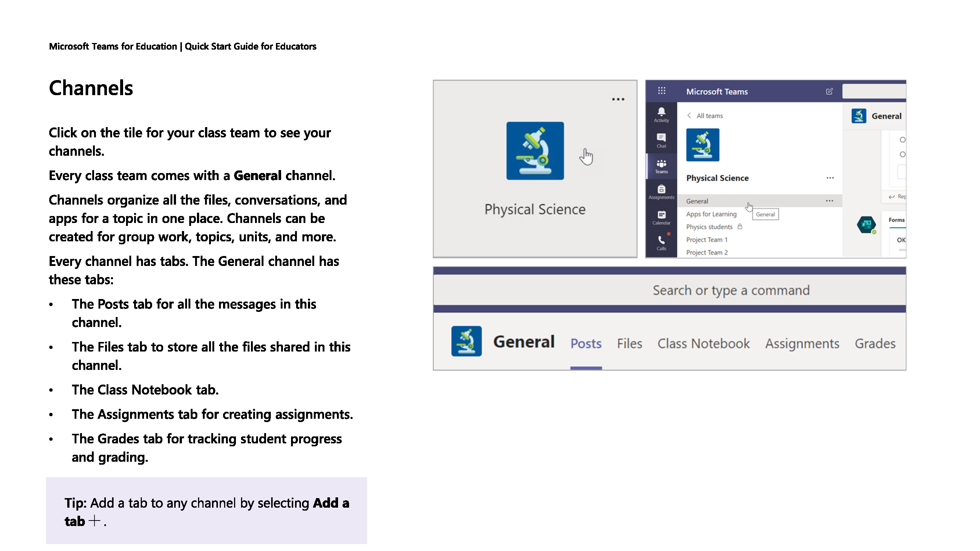The height and width of the screenshot is (551, 980).
Task: Click the team microscope avatar under All teams
Action: [x=703, y=144]
